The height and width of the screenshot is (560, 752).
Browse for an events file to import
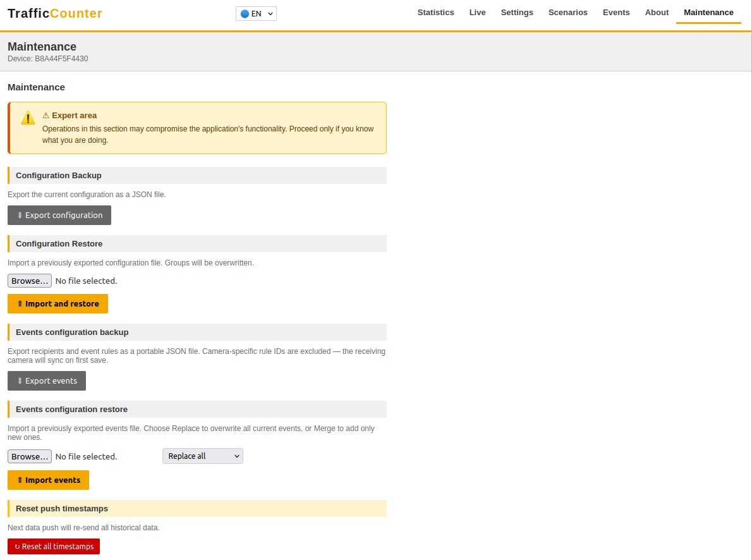click(30, 456)
